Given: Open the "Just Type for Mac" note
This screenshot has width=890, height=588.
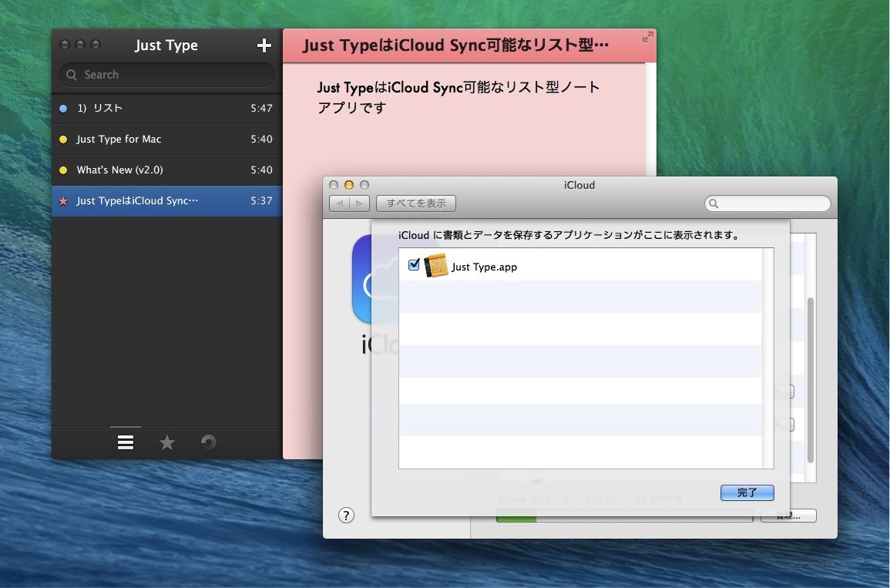Looking at the screenshot, I should point(167,139).
